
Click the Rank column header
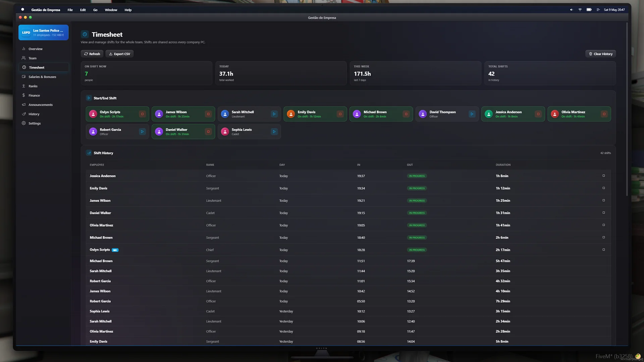(x=210, y=165)
